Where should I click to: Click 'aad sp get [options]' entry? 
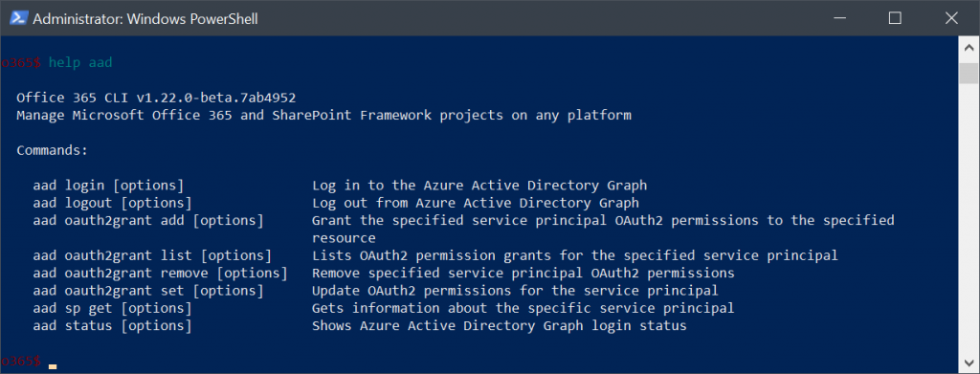(x=113, y=308)
